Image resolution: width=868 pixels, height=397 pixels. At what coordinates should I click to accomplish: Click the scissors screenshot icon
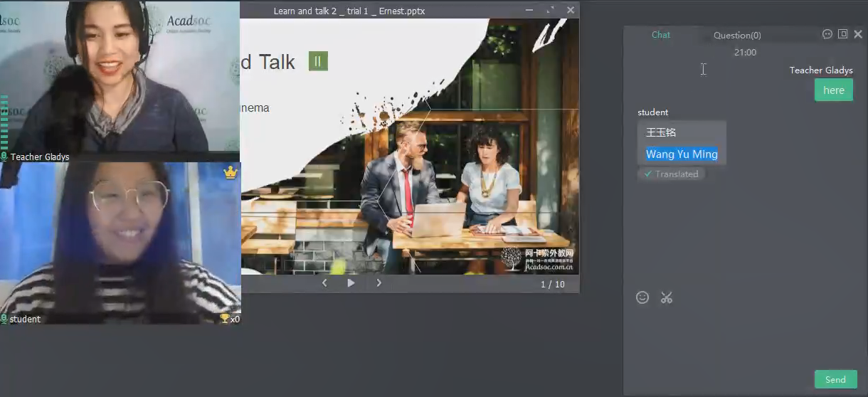point(666,297)
